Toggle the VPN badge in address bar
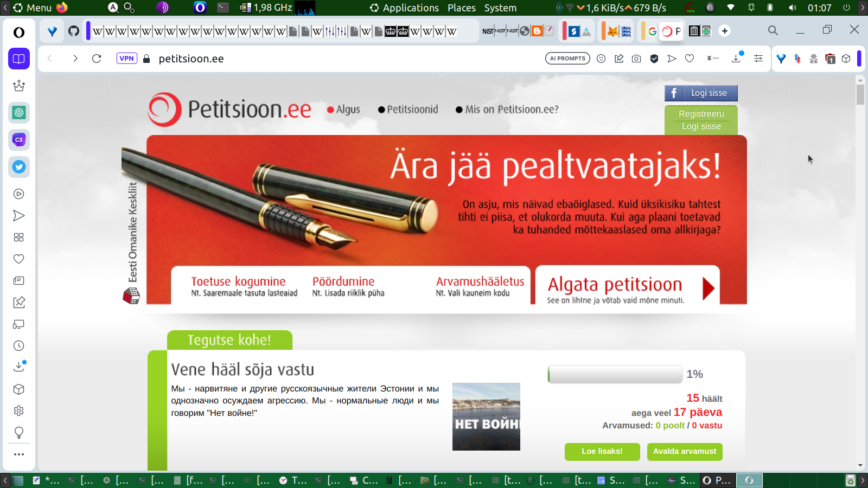Image resolution: width=868 pixels, height=488 pixels. click(127, 59)
